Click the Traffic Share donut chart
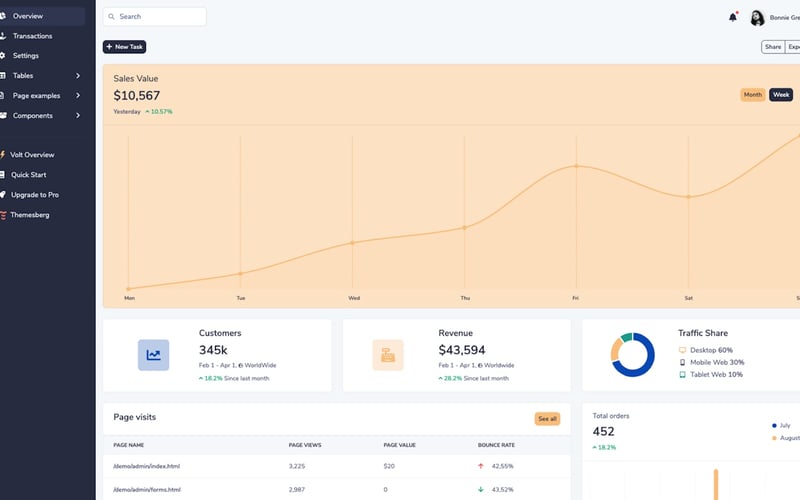Viewport: 800px width, 500px height. (633, 355)
